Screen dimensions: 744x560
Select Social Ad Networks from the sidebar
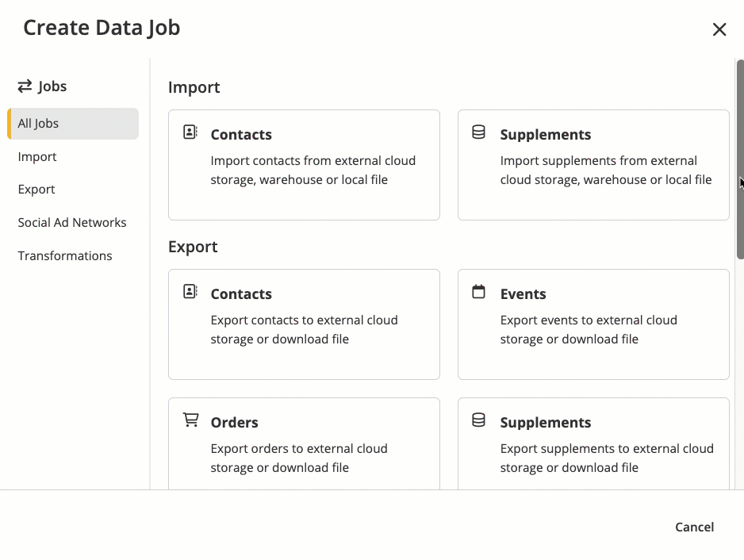(x=71, y=223)
